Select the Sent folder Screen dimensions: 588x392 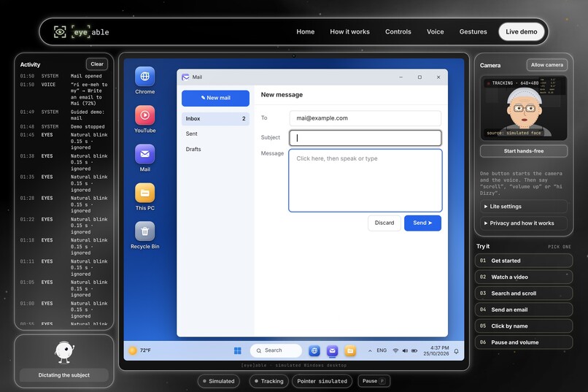tap(215, 134)
